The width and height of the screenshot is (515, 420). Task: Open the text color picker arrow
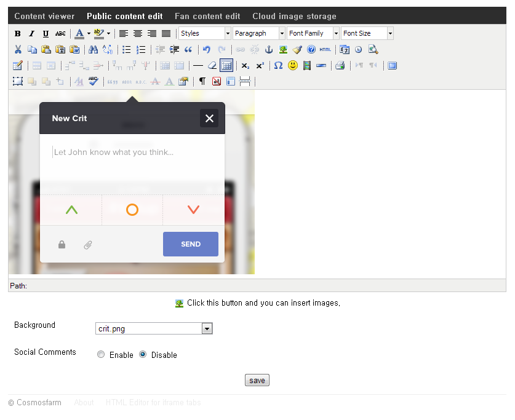[89, 34]
